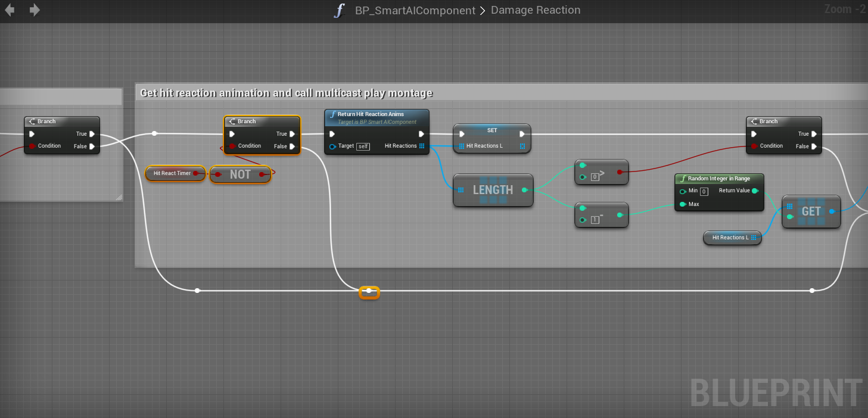Screen dimensions: 868x418
Task: Select the NOT boolean node
Action: [240, 174]
